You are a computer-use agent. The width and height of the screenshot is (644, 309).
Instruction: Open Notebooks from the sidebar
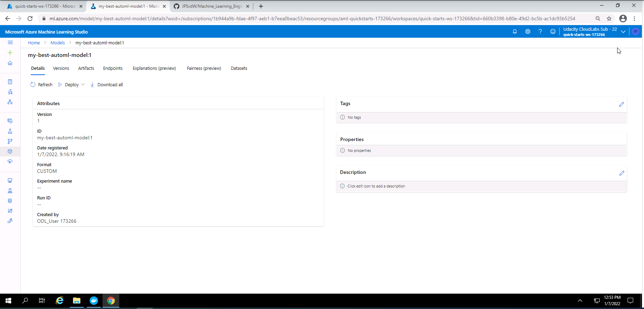point(10,82)
